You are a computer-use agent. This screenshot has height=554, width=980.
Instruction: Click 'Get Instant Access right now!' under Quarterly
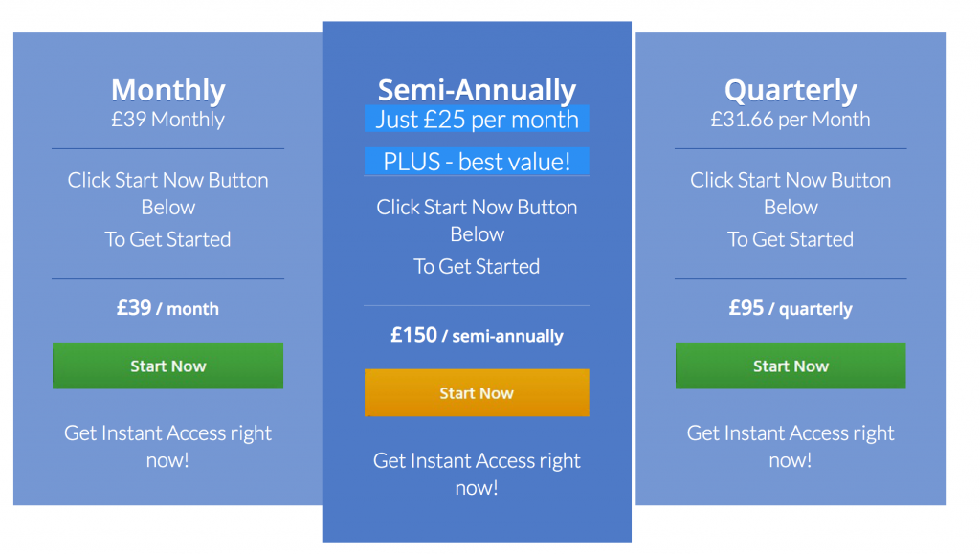(791, 446)
